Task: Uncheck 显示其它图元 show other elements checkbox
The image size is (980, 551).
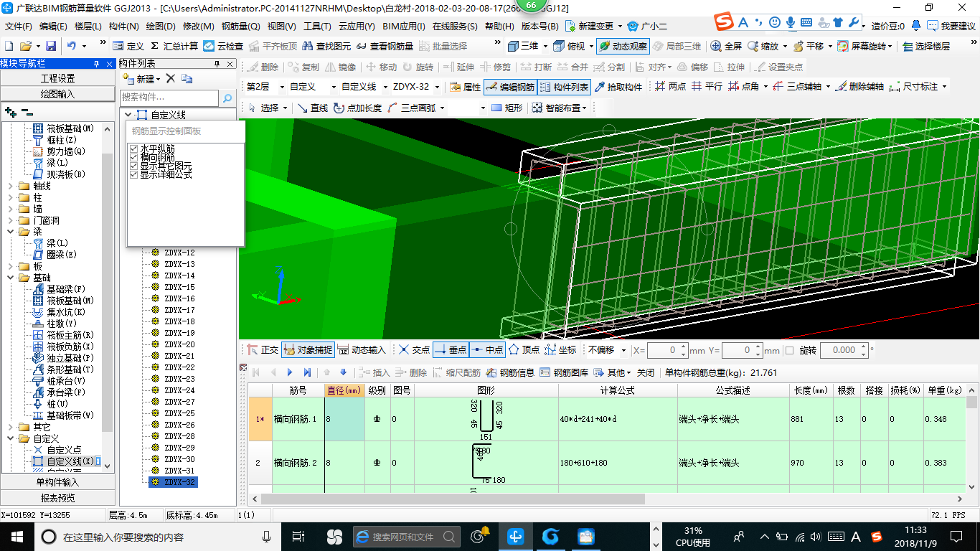Action: [133, 166]
